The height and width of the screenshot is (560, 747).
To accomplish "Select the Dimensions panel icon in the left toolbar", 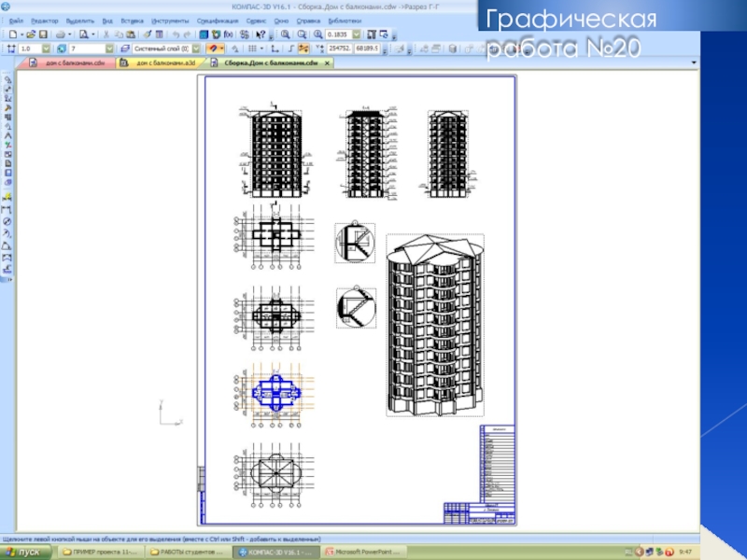I will (7, 89).
